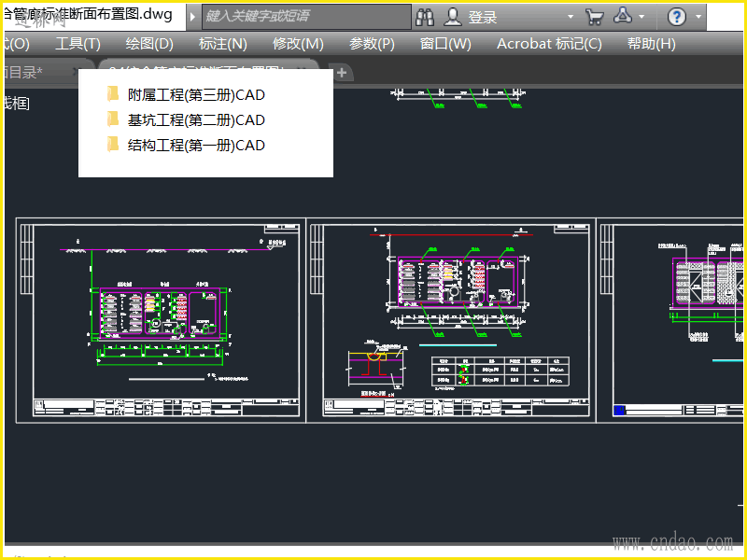Open the Autodesk Exchange shopping cart
The width and height of the screenshot is (747, 560).
tap(595, 18)
